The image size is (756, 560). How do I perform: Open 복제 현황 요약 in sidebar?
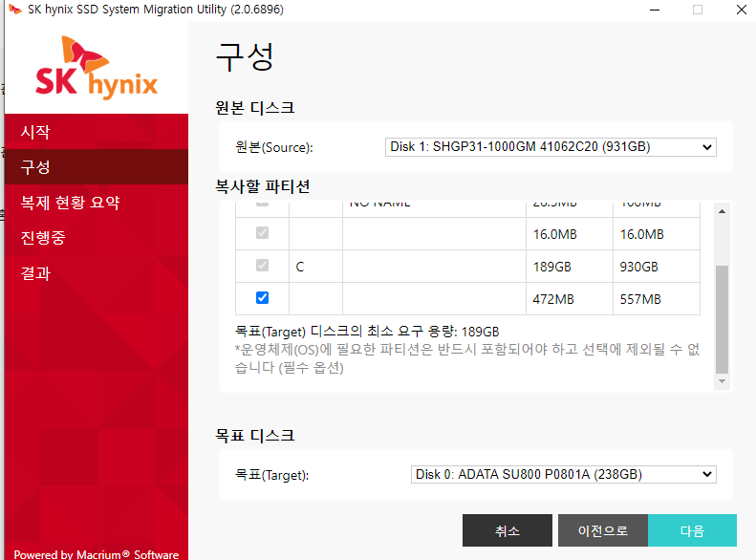(x=97, y=203)
